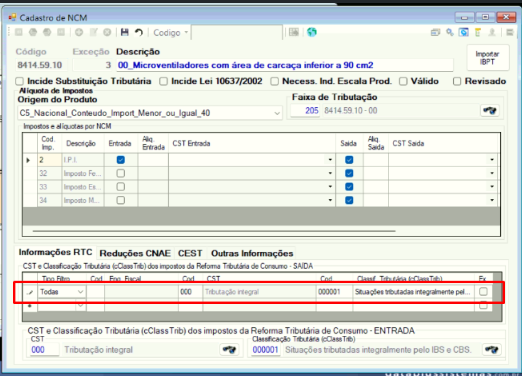Click the green globe toolbar icon
Image resolution: width=522 pixels, height=376 pixels.
(x=312, y=32)
